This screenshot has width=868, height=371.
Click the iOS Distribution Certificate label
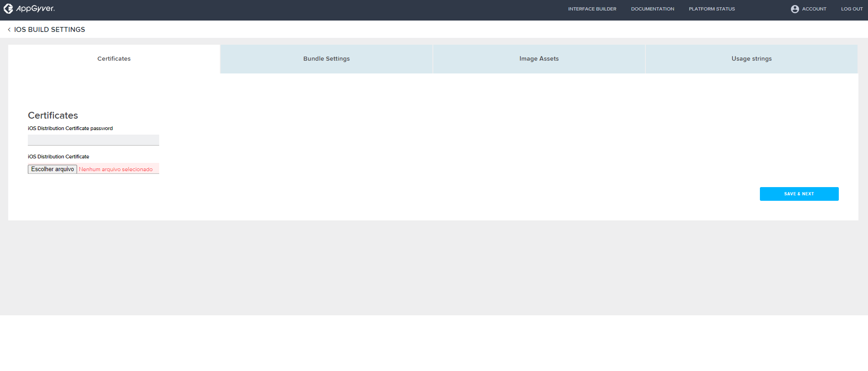tap(58, 157)
